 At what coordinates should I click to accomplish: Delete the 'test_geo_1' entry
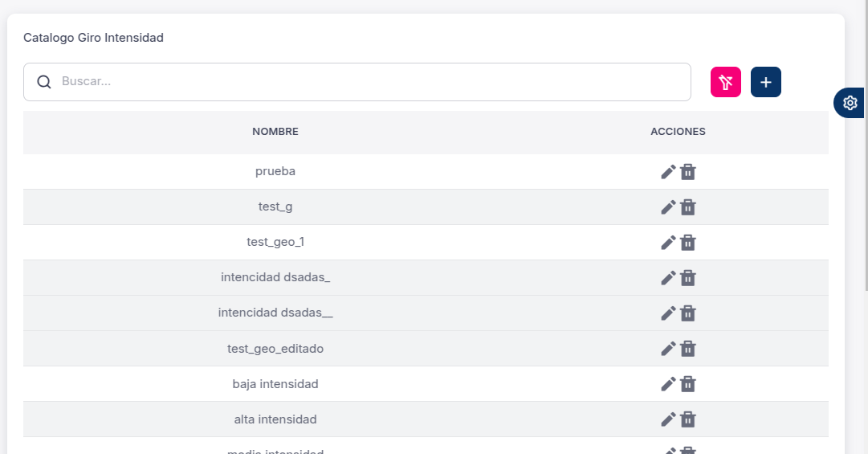(688, 243)
